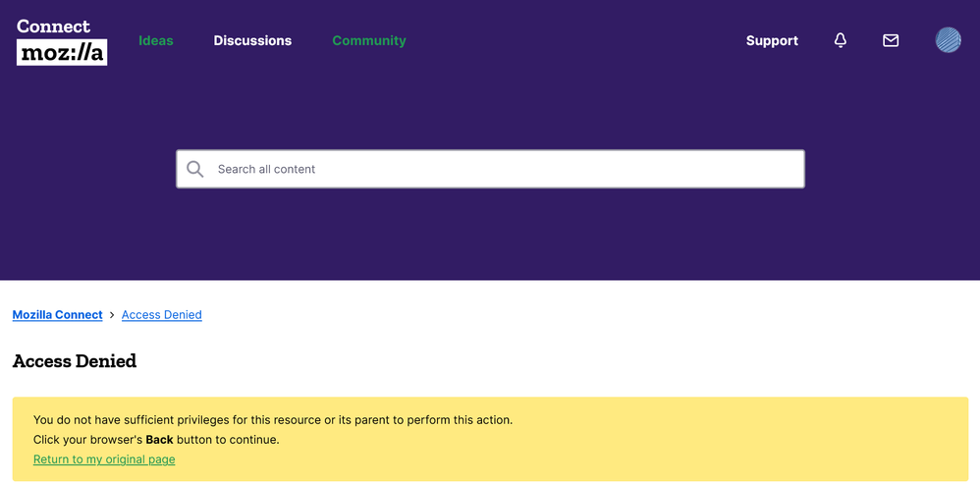Open the private messages envelope

point(891,40)
